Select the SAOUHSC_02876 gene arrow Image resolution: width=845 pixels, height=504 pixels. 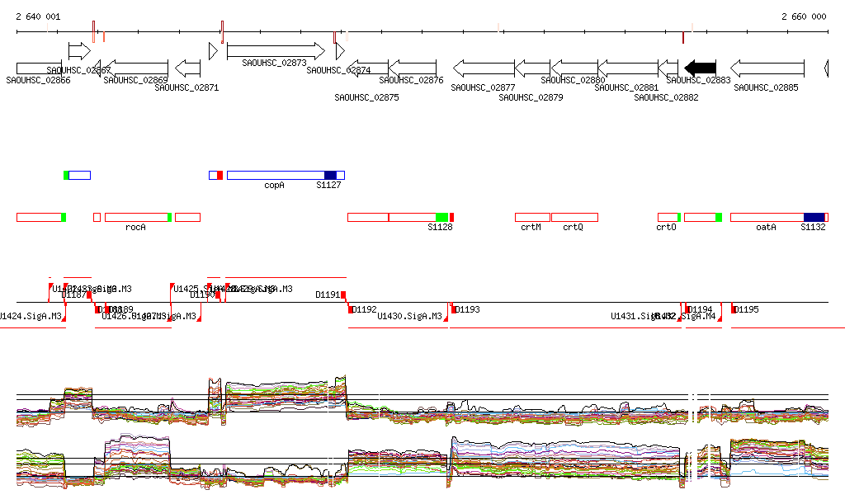click(413, 68)
